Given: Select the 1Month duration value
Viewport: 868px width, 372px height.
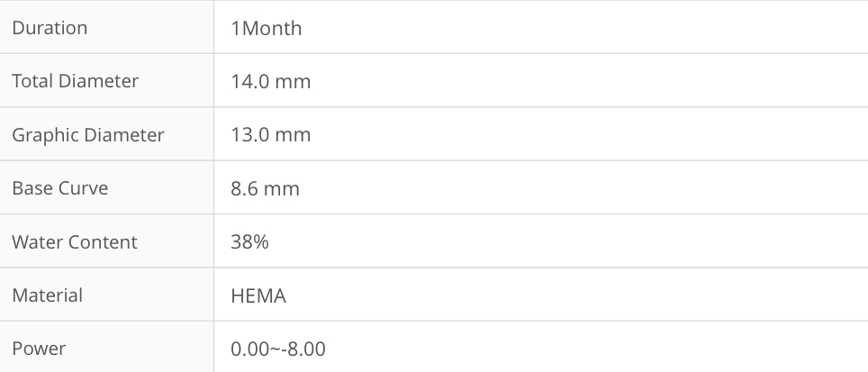Looking at the screenshot, I should pyautogui.click(x=267, y=28).
